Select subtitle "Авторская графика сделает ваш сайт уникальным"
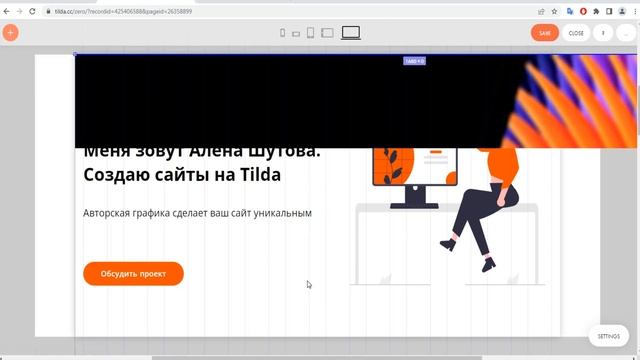The image size is (640, 360). click(198, 213)
